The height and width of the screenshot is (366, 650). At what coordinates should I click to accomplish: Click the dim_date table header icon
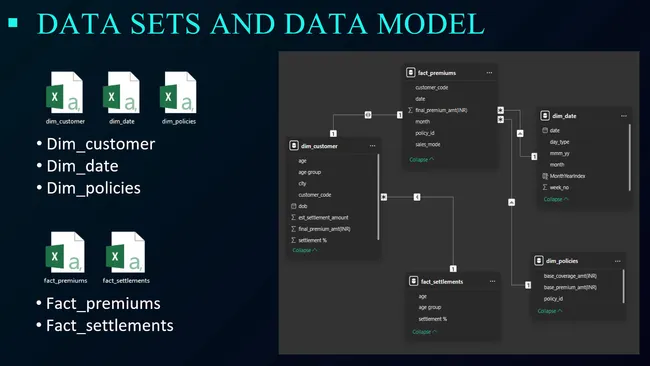pyautogui.click(x=545, y=116)
